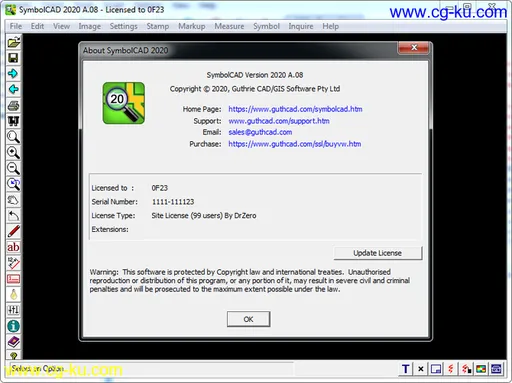Click the binoculars find icon
The image size is (512, 383).
[13, 121]
